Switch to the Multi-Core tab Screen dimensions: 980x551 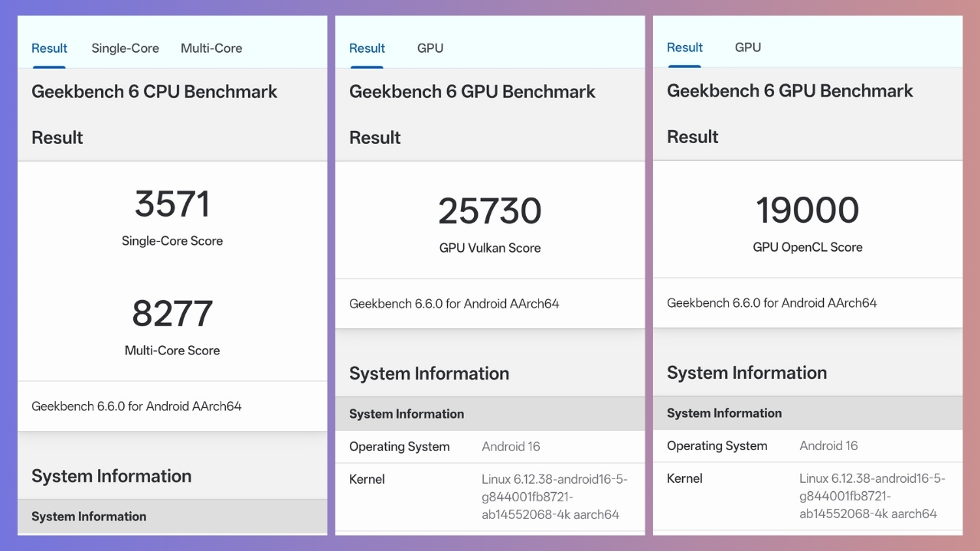tap(211, 48)
